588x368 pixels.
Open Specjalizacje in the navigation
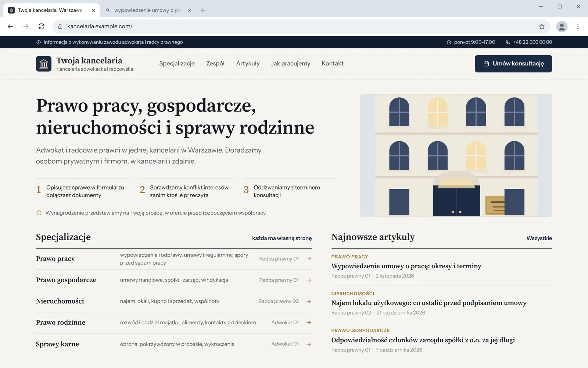pos(177,63)
